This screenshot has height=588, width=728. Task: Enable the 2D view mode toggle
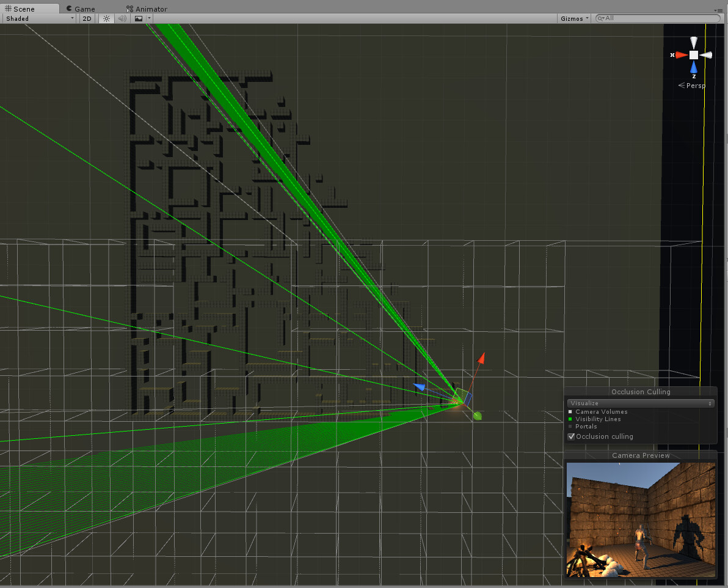87,18
